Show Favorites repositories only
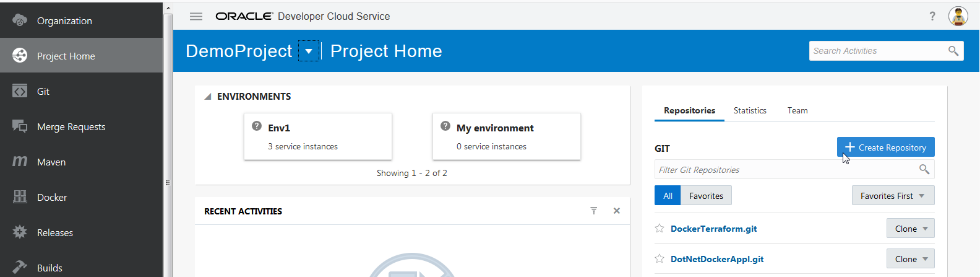980x277 pixels. (706, 196)
